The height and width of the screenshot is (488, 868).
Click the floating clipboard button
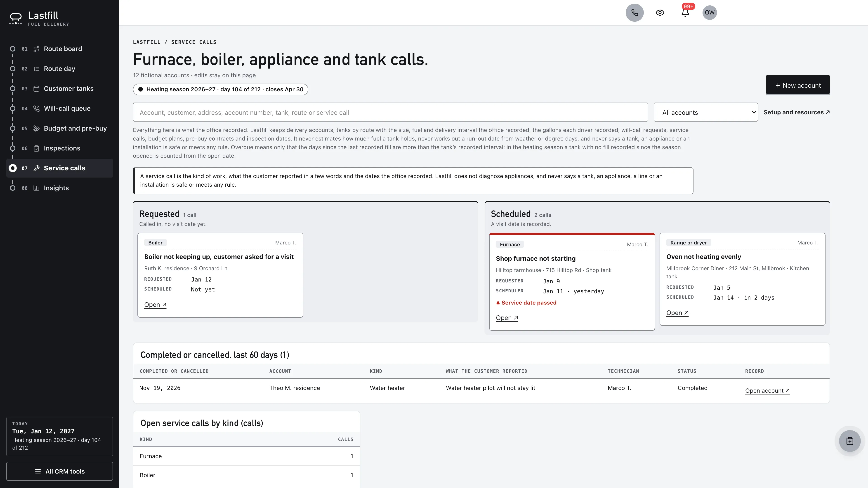849,441
